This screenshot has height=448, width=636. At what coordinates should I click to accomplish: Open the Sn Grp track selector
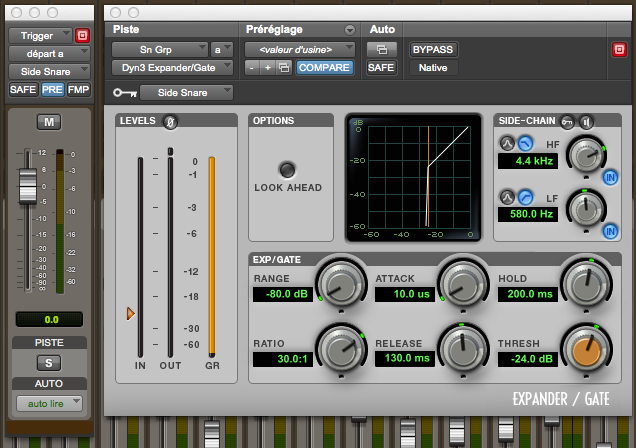[160, 49]
